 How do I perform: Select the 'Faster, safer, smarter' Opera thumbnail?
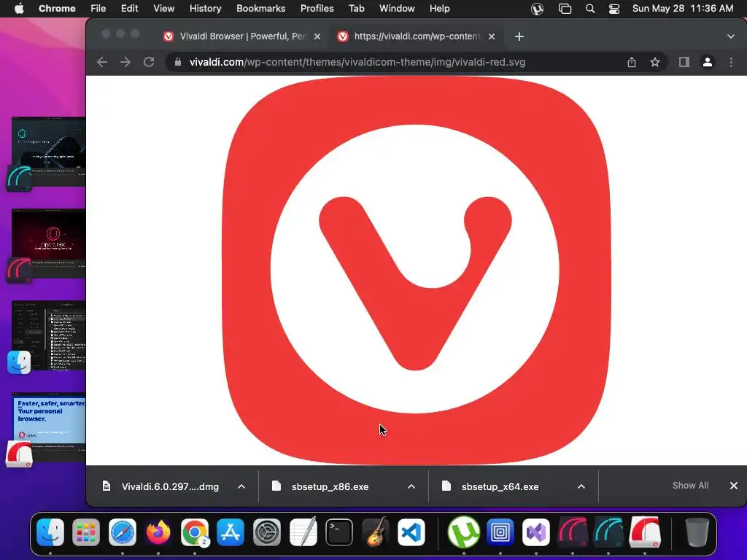coord(49,427)
